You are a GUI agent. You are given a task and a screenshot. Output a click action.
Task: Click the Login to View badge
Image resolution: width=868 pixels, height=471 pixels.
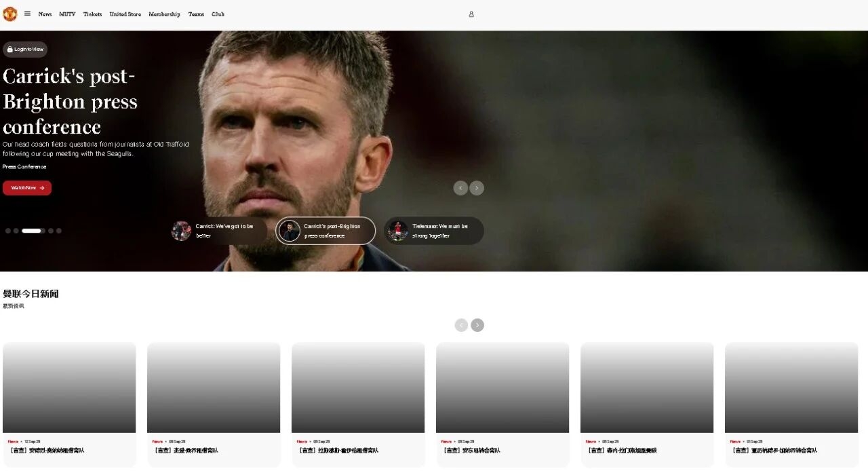tap(25, 50)
